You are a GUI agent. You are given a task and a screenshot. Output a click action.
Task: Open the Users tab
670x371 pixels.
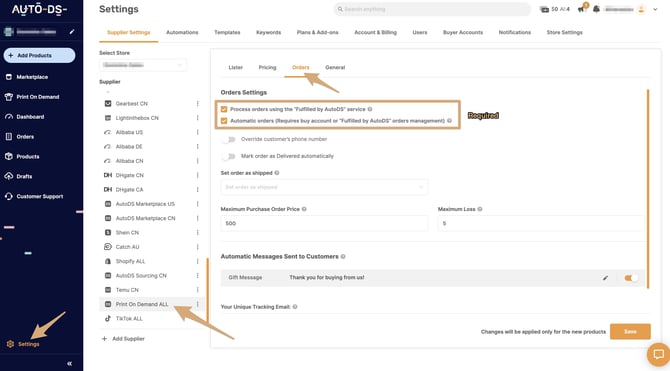(x=420, y=32)
